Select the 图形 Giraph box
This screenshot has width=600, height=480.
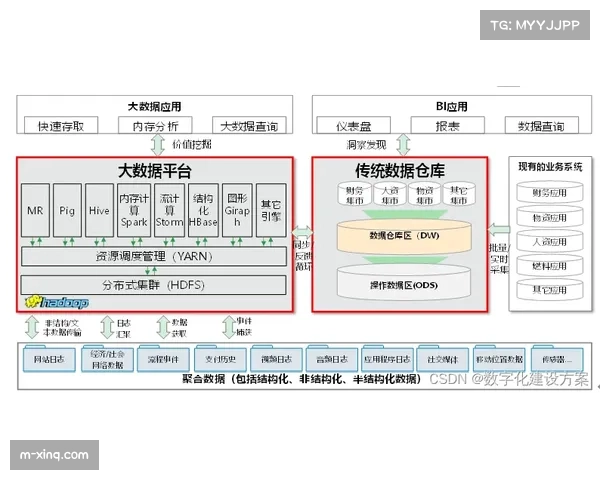[237, 210]
